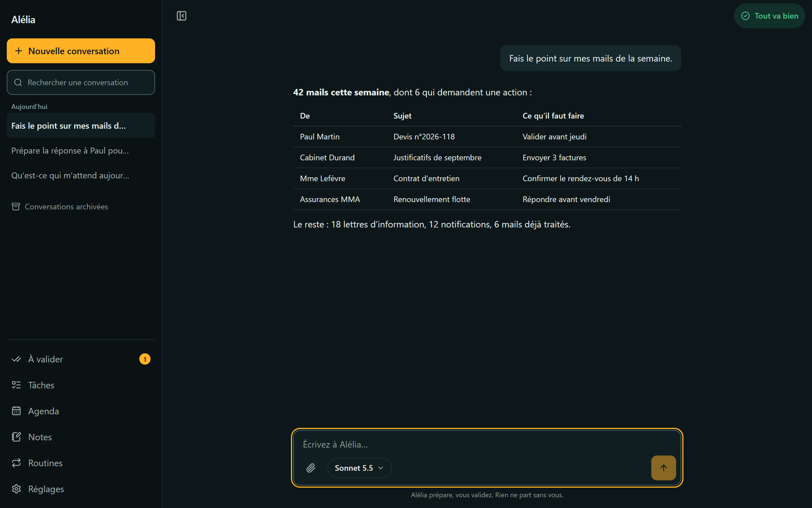Open the Notes section
This screenshot has height=508, width=812.
[x=81, y=437]
